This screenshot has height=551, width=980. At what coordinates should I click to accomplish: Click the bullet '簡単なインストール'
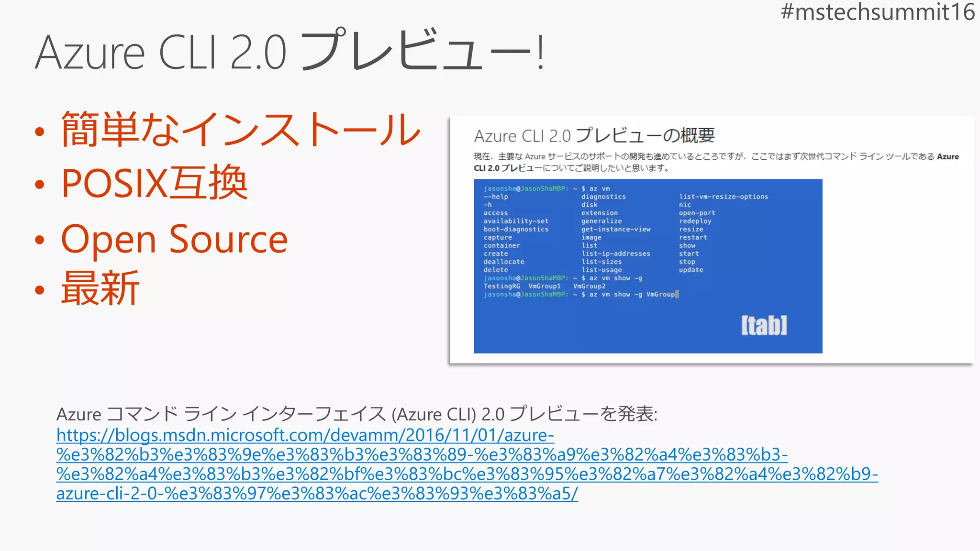click(241, 129)
